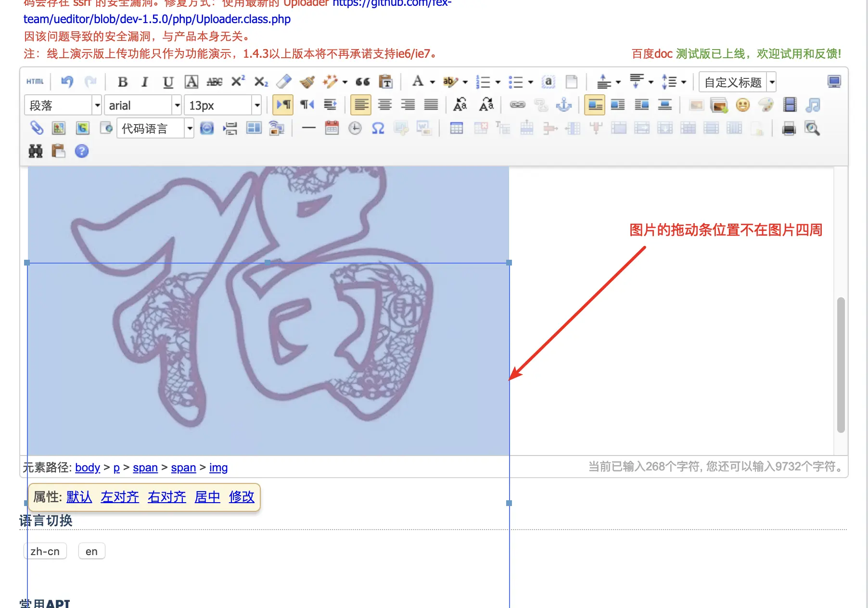The image size is (868, 608).
Task: Click the select-all icon
Action: pos(548,82)
